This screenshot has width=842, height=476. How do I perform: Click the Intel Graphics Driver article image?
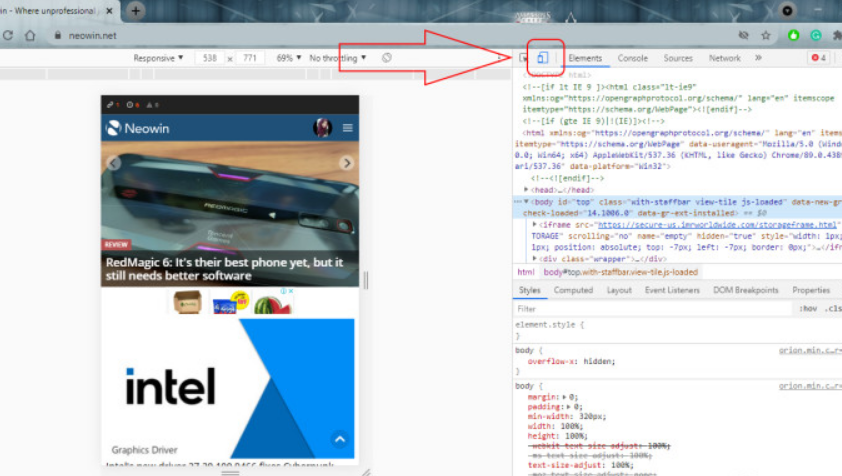click(x=230, y=388)
